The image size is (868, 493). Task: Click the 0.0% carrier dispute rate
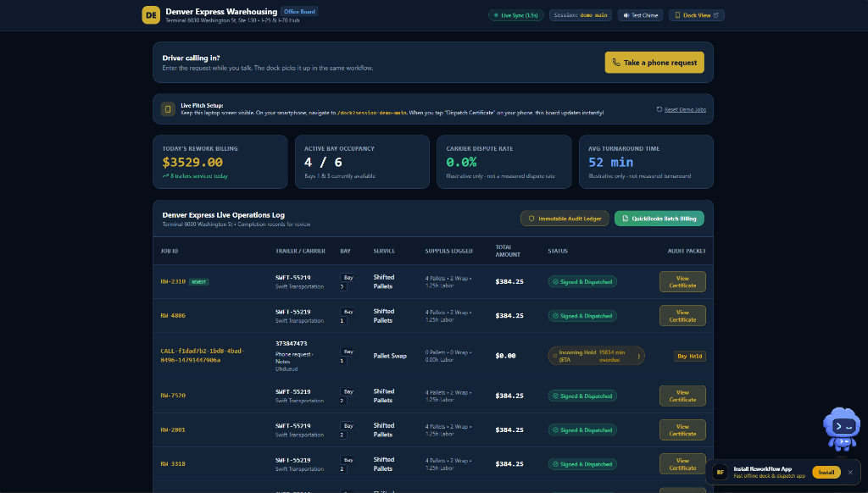461,162
